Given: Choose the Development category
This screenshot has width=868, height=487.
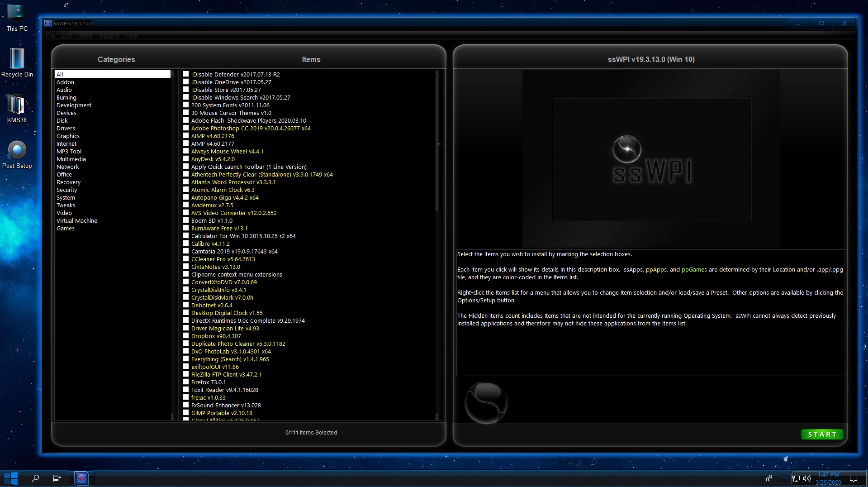Looking at the screenshot, I should (74, 105).
